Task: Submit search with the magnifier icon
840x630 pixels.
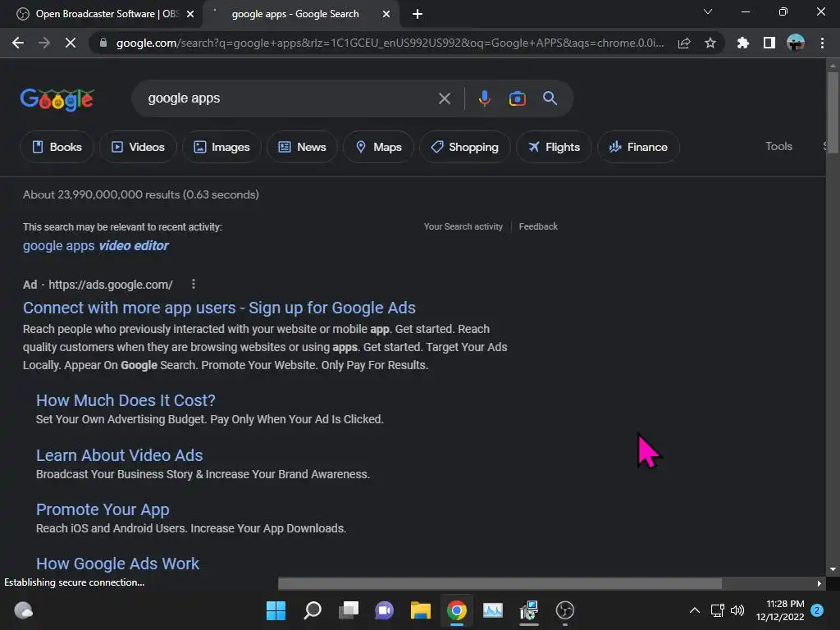Action: (x=550, y=98)
